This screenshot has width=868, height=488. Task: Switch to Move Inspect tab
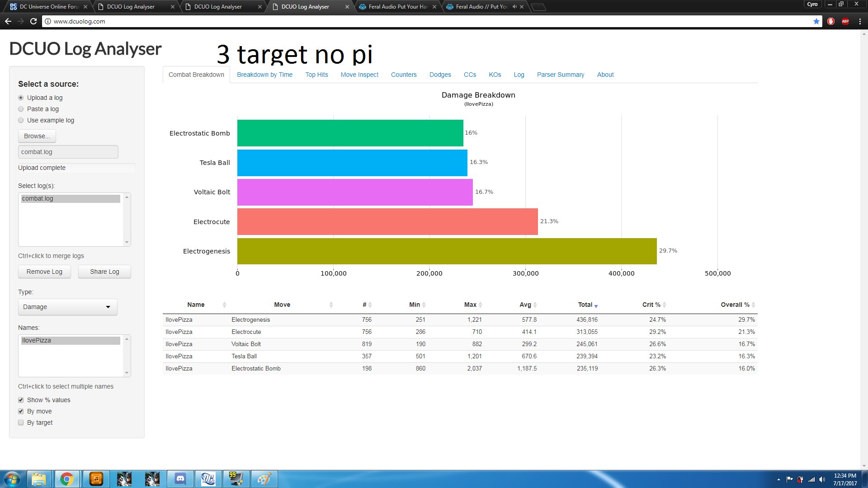pos(359,75)
